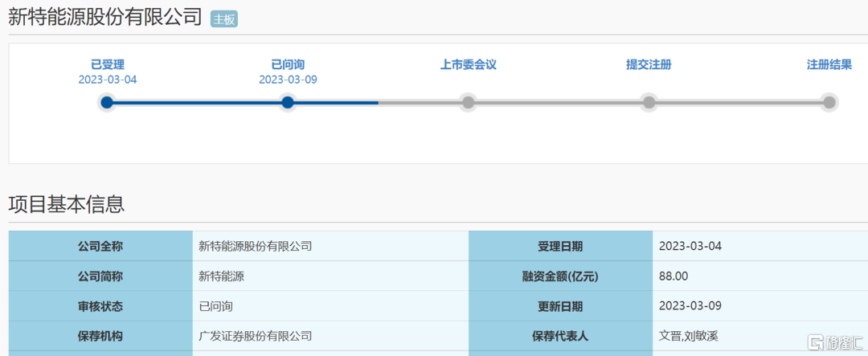Select the 上市委会议 timeline node dot
The image size is (868, 356).
[x=468, y=102]
